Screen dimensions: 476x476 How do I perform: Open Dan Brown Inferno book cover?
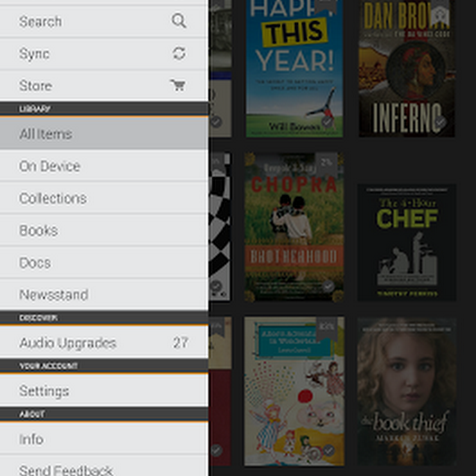coord(407,68)
